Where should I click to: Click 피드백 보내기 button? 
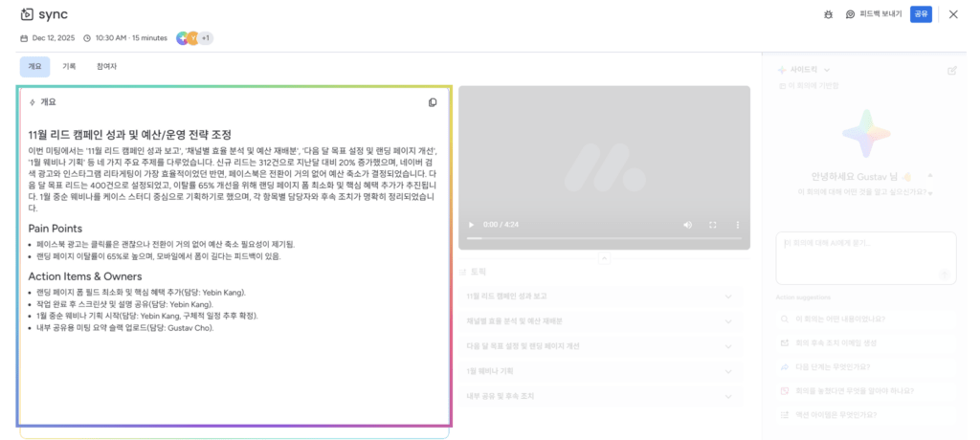point(873,14)
